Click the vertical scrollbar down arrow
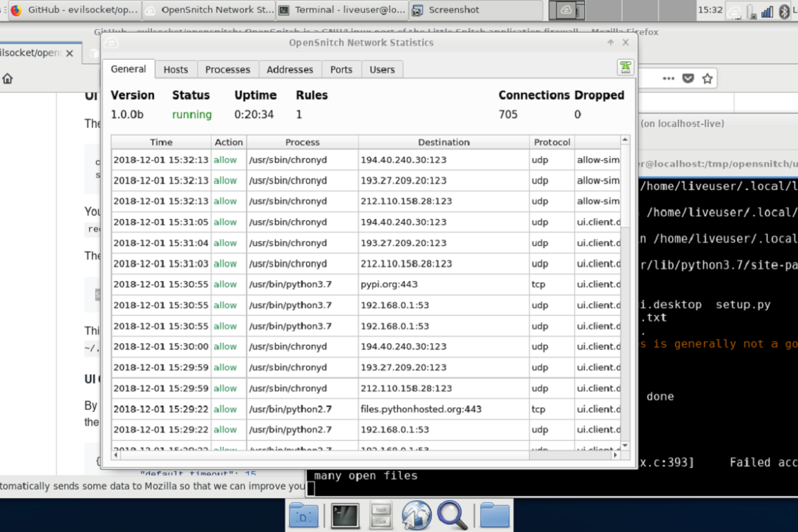 tap(625, 446)
